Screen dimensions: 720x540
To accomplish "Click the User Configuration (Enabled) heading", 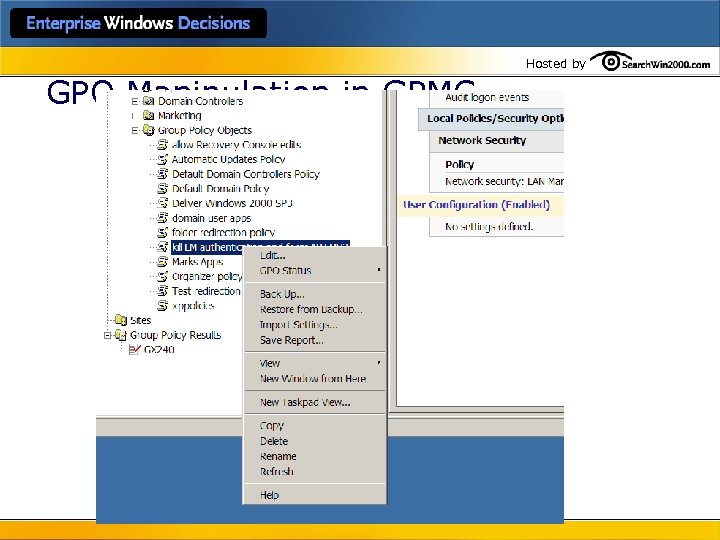I will (476, 205).
